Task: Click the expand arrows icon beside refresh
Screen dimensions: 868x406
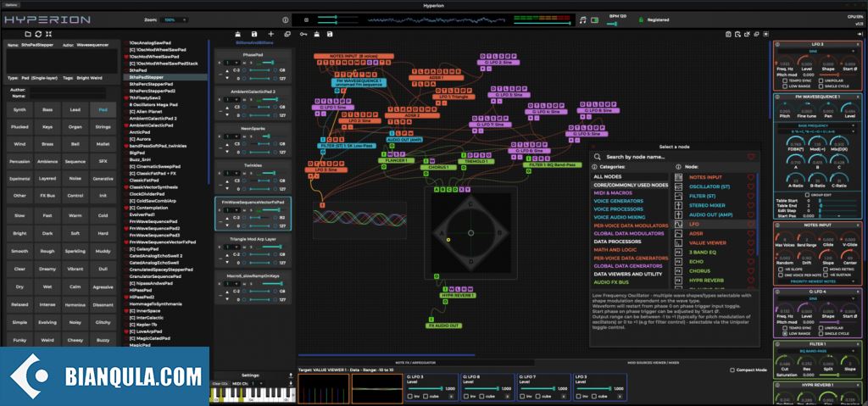Action: pyautogui.click(x=48, y=34)
